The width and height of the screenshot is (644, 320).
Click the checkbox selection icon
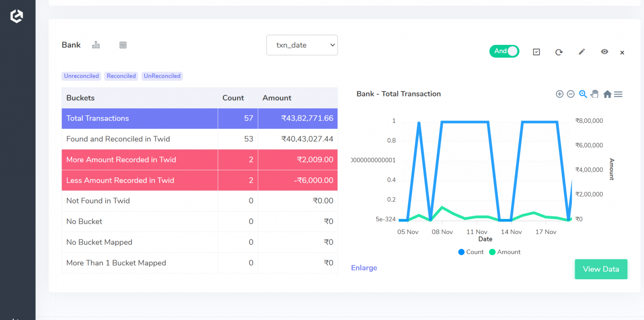[536, 52]
